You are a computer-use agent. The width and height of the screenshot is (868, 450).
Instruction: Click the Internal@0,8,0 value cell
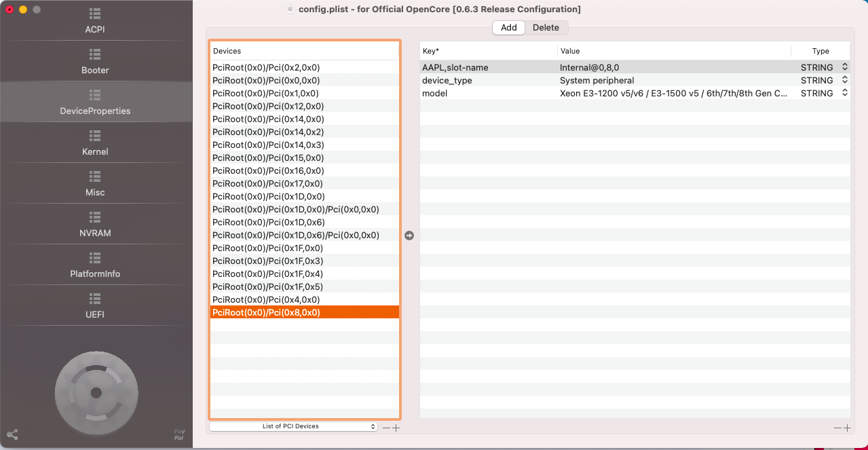[675, 67]
